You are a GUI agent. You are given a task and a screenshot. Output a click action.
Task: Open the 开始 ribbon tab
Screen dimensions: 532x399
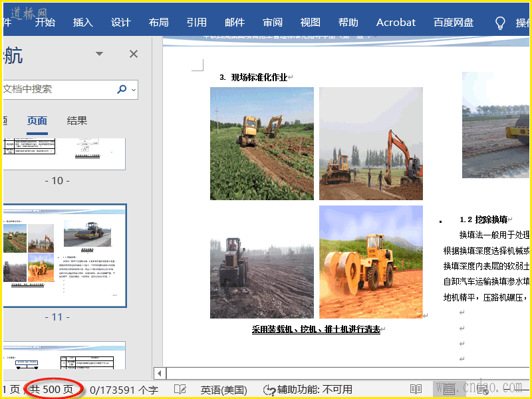(x=45, y=23)
